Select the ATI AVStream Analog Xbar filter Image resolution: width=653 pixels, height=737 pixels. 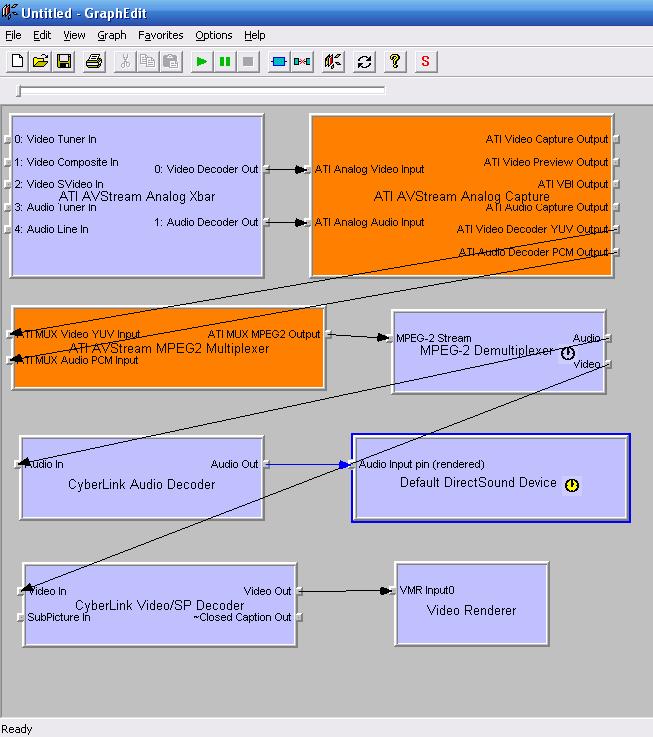137,196
